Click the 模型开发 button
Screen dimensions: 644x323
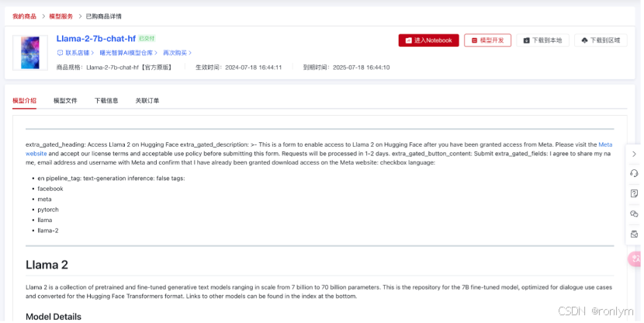[x=487, y=40]
